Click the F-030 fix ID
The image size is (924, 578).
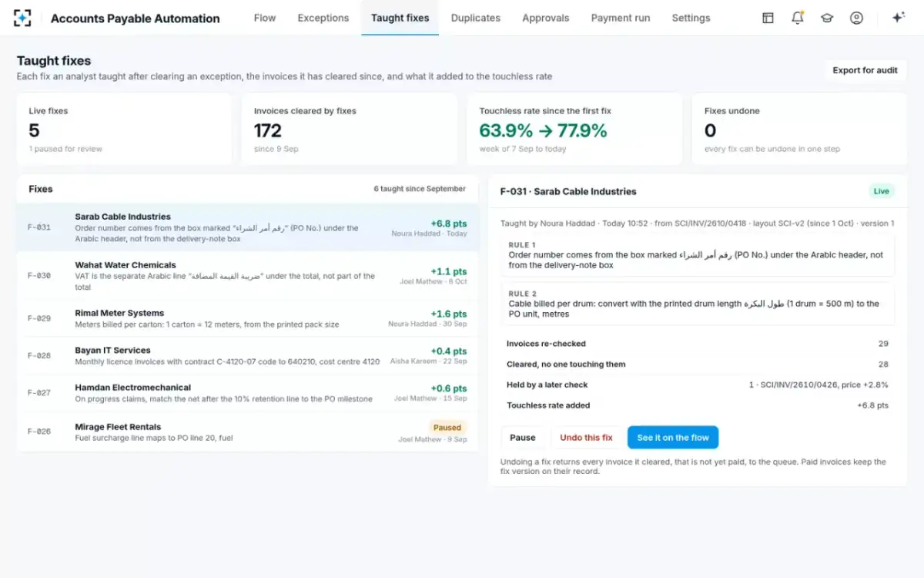pyautogui.click(x=39, y=276)
